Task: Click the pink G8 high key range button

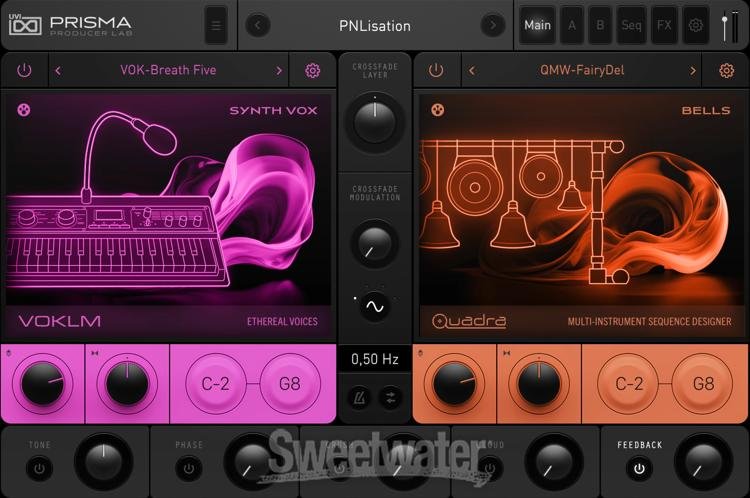Action: pos(291,383)
